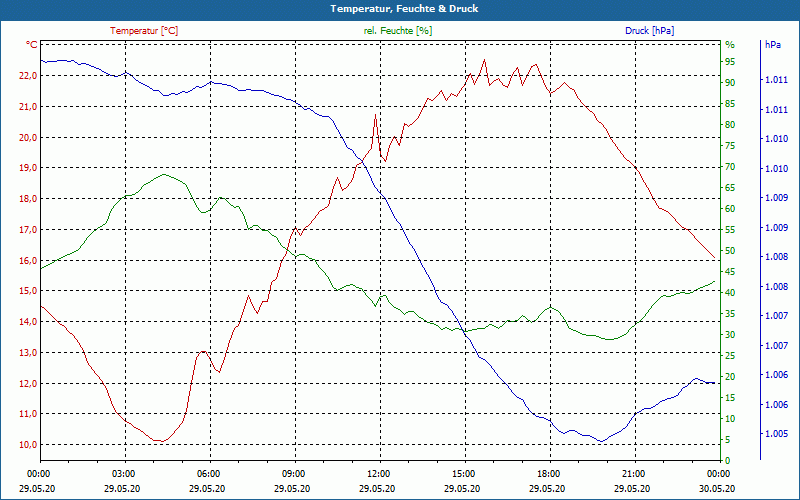Screen dimensions: 800x500
Task: Click temperature axis value "10,0"
Action: click(x=28, y=444)
